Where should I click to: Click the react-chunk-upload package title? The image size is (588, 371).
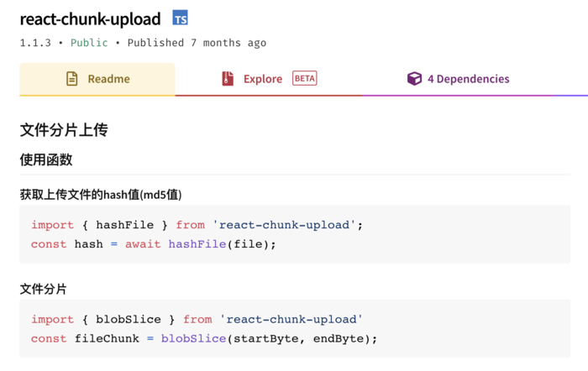click(x=91, y=19)
